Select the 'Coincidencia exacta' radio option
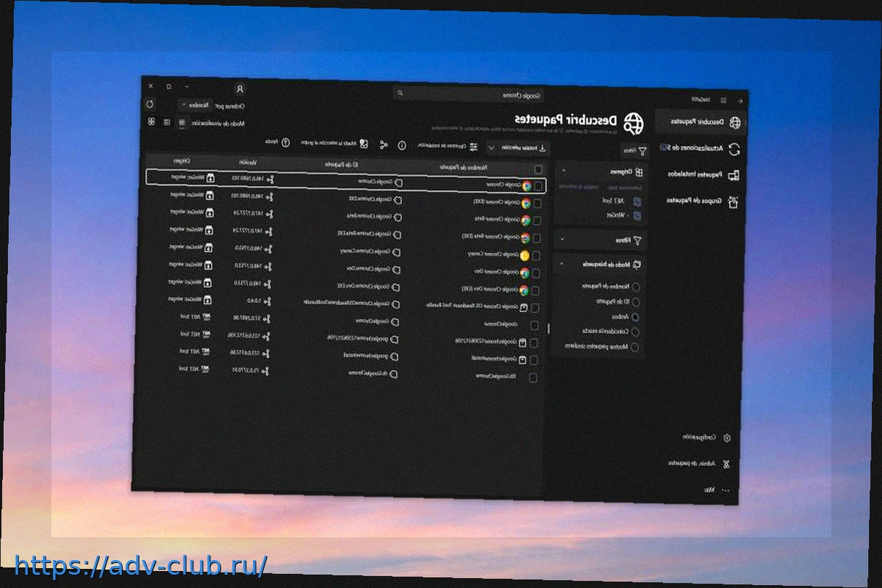Screen dimensions: 882x588 coord(635,332)
